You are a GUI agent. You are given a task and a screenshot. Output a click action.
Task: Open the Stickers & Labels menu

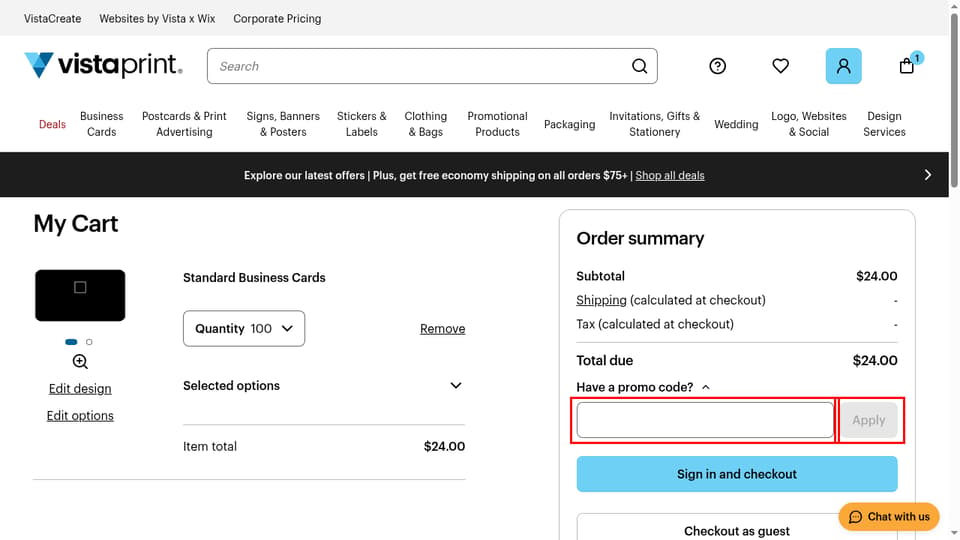click(x=362, y=124)
